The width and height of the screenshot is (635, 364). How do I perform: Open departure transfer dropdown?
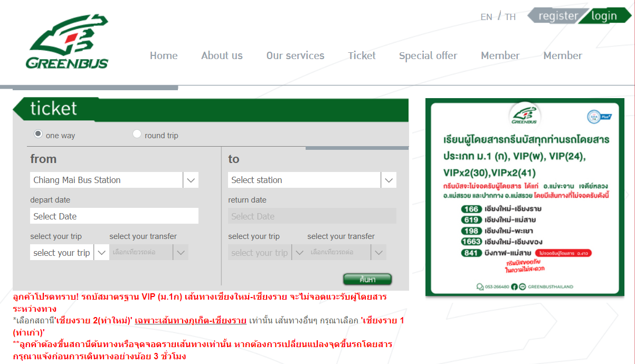pos(148,252)
